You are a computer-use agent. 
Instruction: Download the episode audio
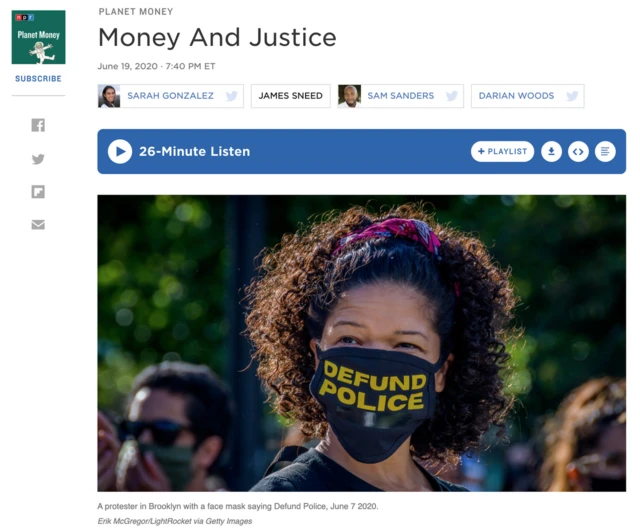(551, 151)
